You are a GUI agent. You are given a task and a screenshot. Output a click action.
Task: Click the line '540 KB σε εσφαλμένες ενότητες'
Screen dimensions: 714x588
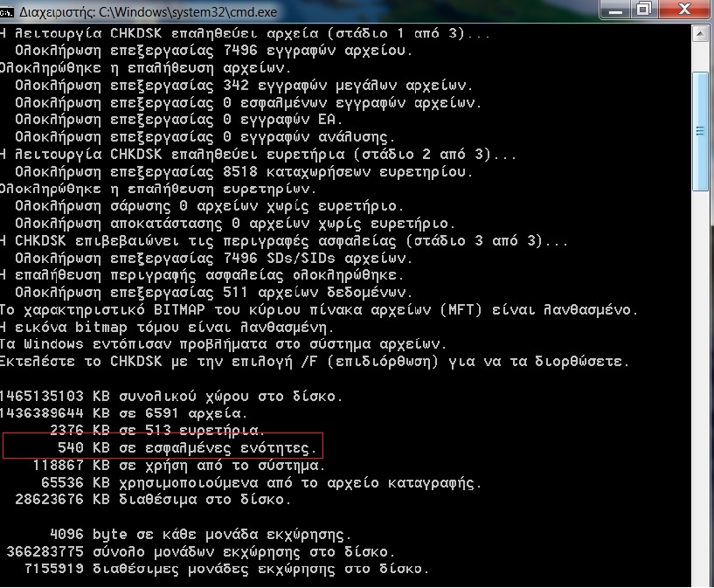tap(187, 448)
